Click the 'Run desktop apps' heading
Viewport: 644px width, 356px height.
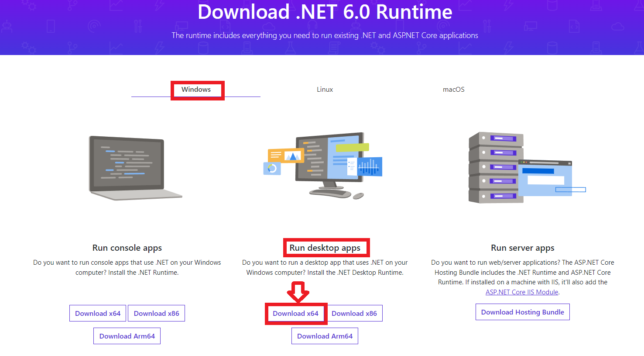pyautogui.click(x=325, y=248)
